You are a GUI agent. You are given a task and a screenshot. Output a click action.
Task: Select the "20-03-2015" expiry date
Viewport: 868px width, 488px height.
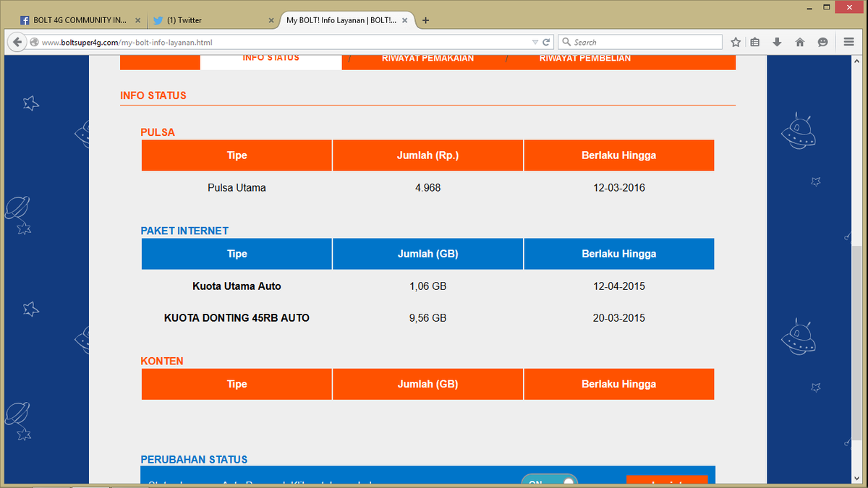coord(618,318)
